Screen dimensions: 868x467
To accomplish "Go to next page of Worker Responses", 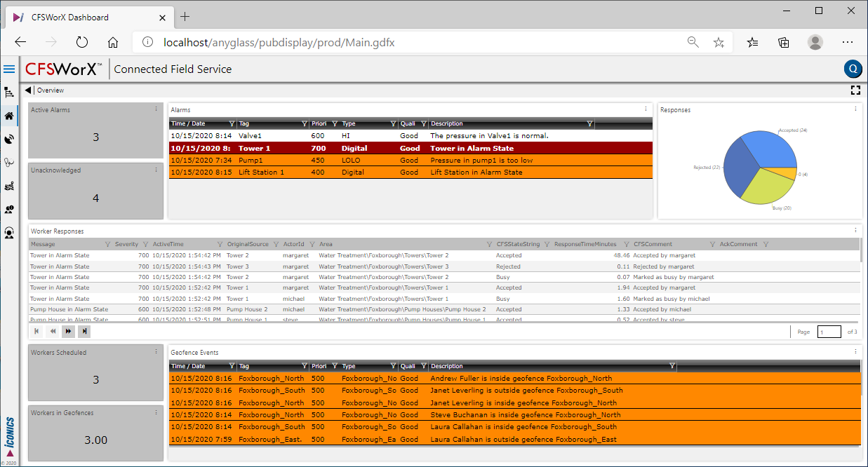I will [68, 331].
